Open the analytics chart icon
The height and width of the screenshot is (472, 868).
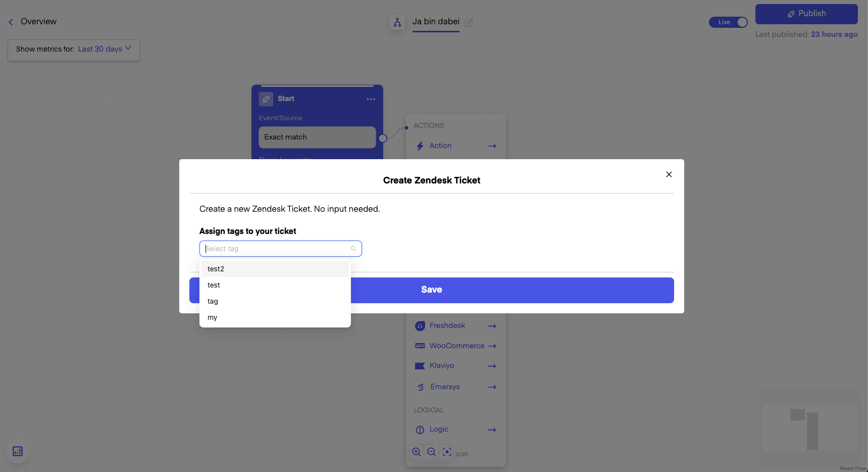click(18, 451)
